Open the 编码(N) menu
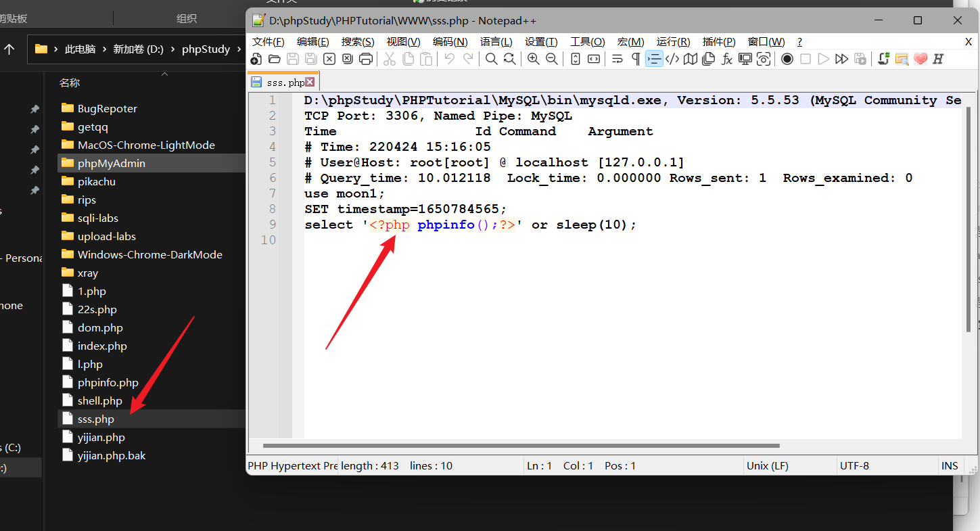The height and width of the screenshot is (531, 980). 450,42
